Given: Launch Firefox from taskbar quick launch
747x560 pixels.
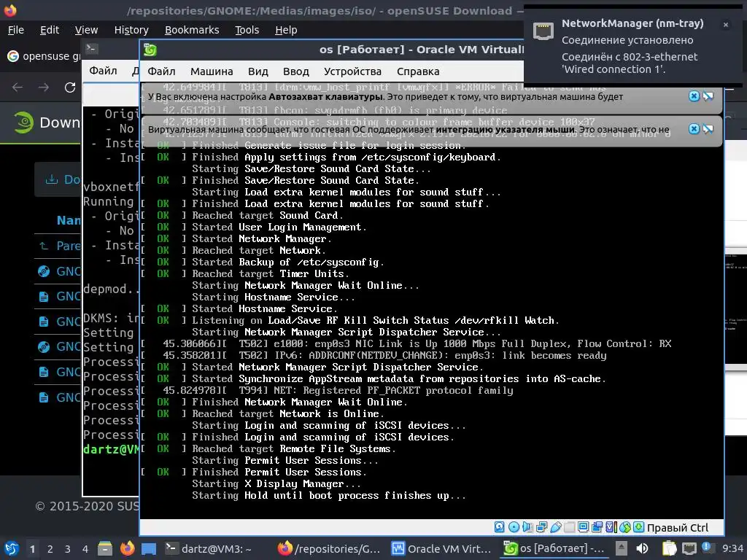Looking at the screenshot, I should (x=127, y=548).
